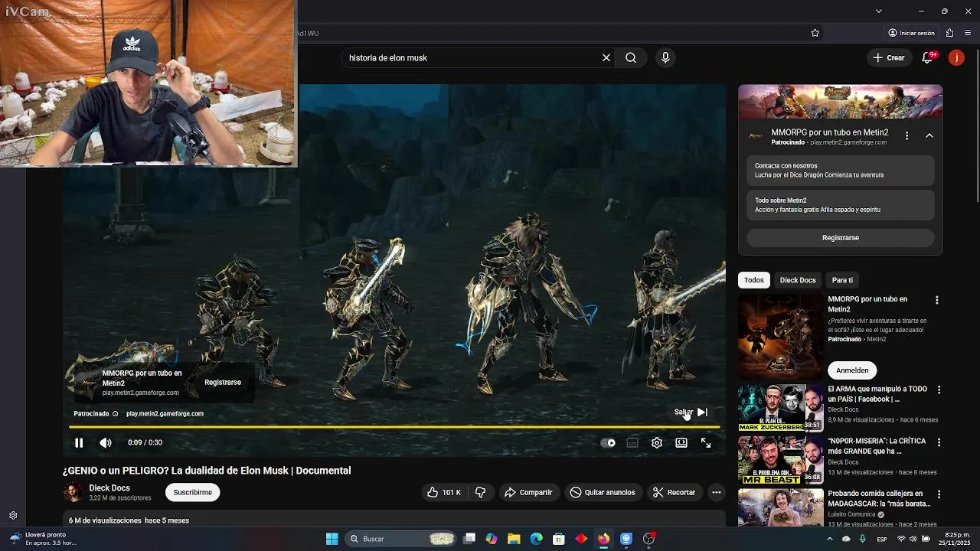Click the yellow ad progress bar
This screenshot has width=980, height=551.
(394, 427)
